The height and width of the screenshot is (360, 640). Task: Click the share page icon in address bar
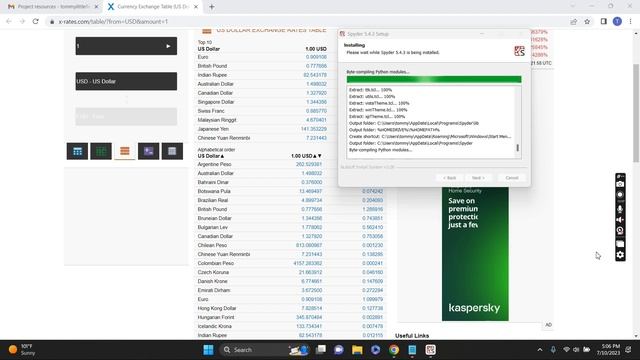click(573, 22)
